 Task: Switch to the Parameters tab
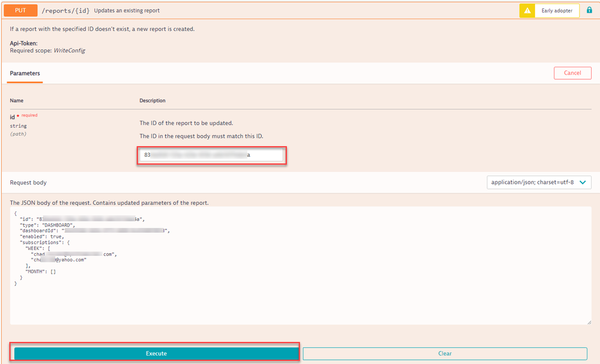click(25, 73)
